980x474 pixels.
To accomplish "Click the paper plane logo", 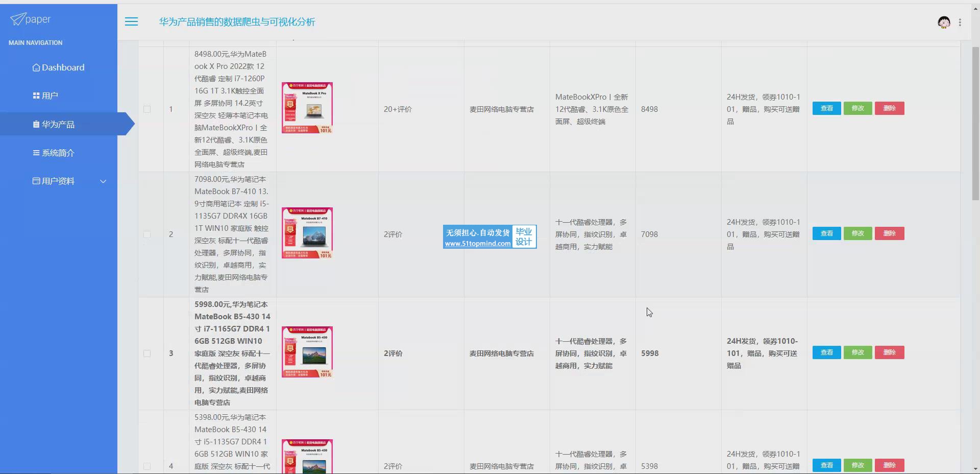I will click(17, 19).
